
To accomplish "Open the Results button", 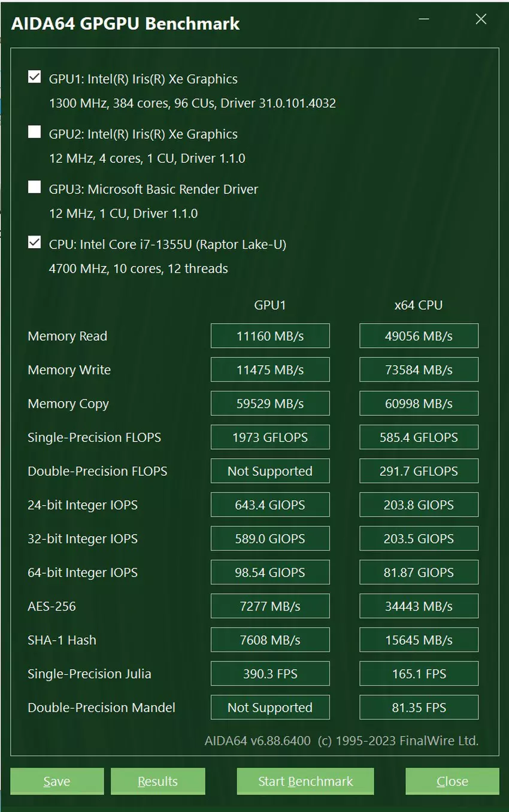I will (157, 781).
